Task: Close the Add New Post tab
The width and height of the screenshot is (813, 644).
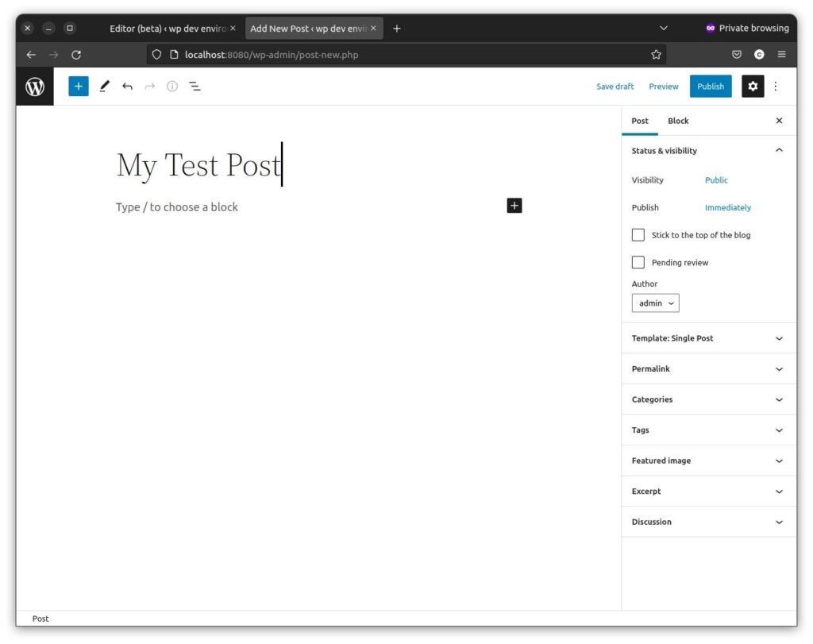Action: click(x=373, y=28)
